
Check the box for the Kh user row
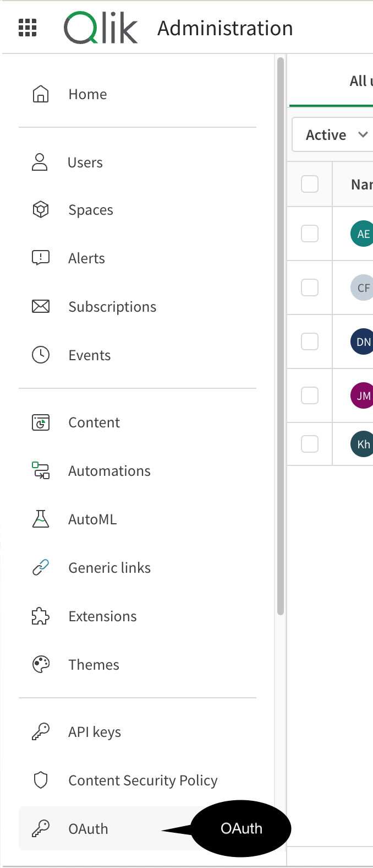pyautogui.click(x=310, y=444)
